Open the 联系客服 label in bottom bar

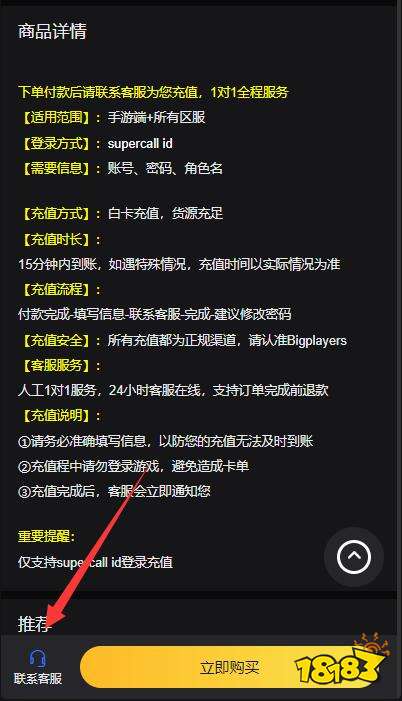click(x=38, y=679)
